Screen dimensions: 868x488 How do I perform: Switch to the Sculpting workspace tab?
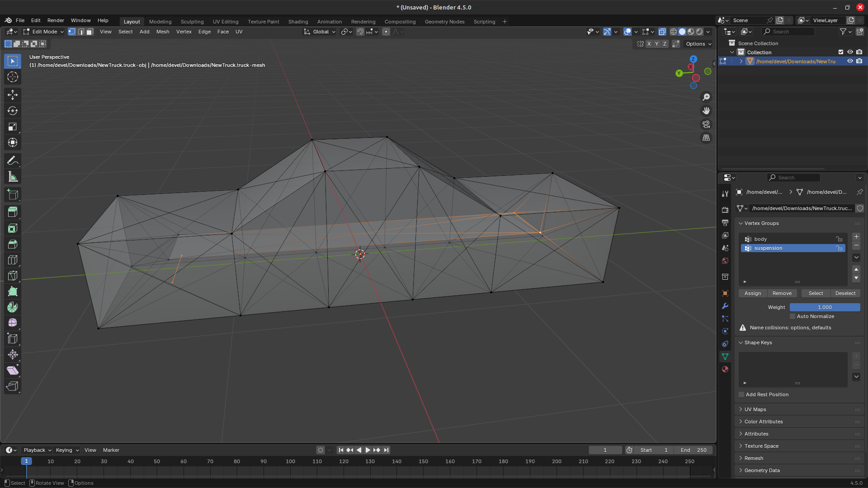[192, 21]
